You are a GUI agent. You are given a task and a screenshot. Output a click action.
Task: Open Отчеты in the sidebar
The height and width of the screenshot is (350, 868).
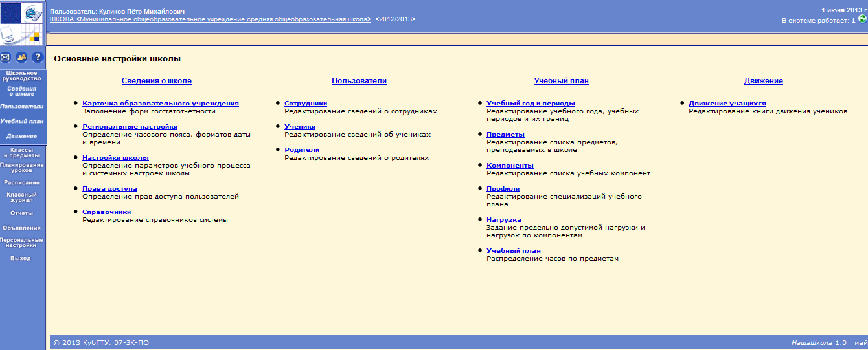pyautogui.click(x=22, y=213)
